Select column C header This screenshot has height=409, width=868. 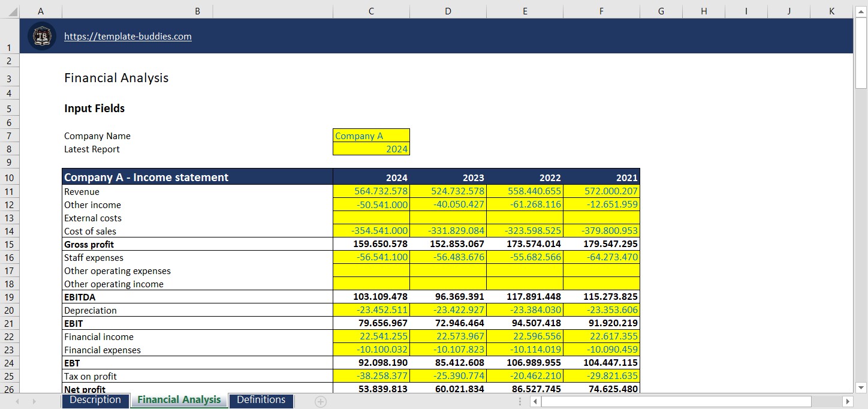click(371, 11)
